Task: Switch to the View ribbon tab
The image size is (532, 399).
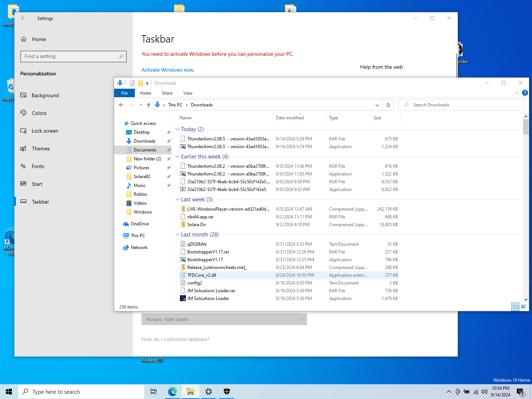Action: pyautogui.click(x=188, y=93)
